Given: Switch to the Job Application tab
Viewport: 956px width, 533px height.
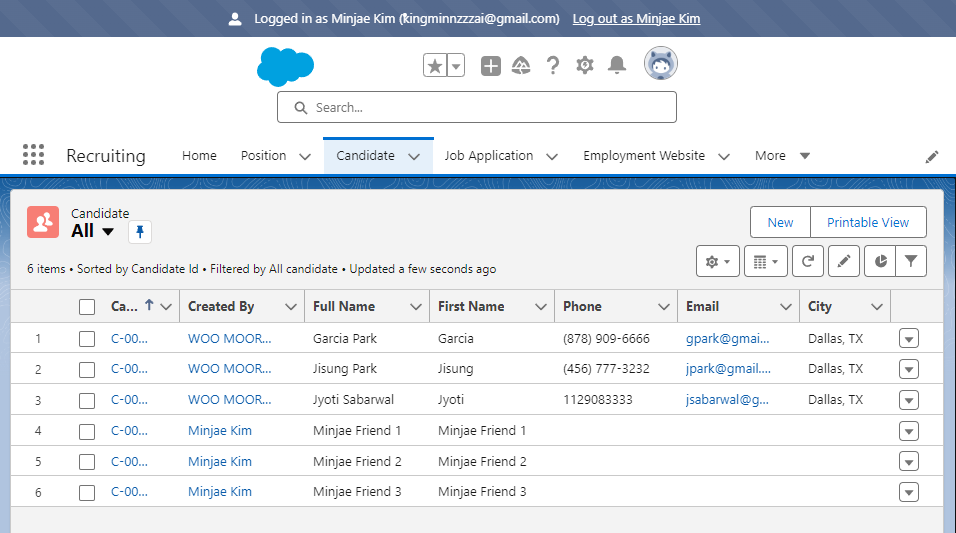Looking at the screenshot, I should (x=489, y=156).
